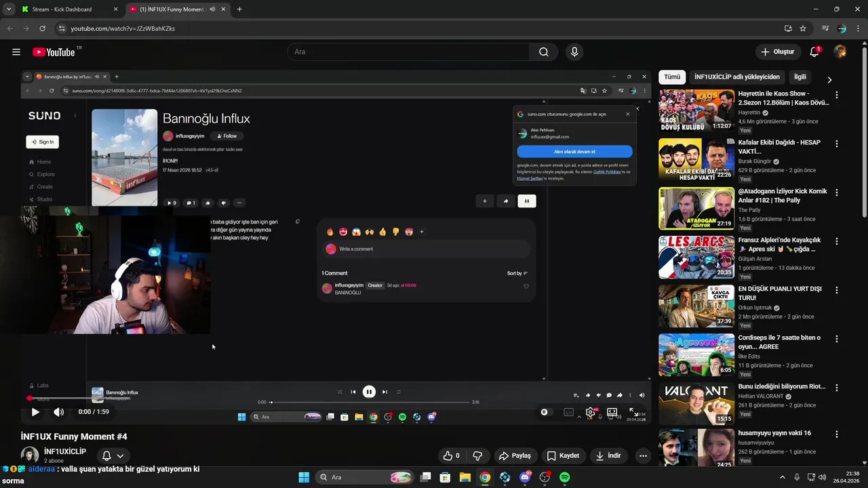Screen dimensions: 868x488
Task: Click the address bar URL
Action: pyautogui.click(x=123, y=28)
